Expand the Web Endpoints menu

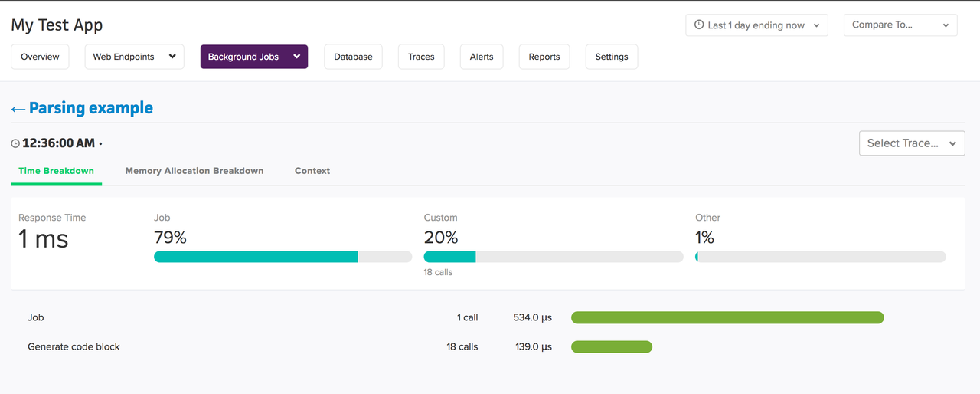134,57
